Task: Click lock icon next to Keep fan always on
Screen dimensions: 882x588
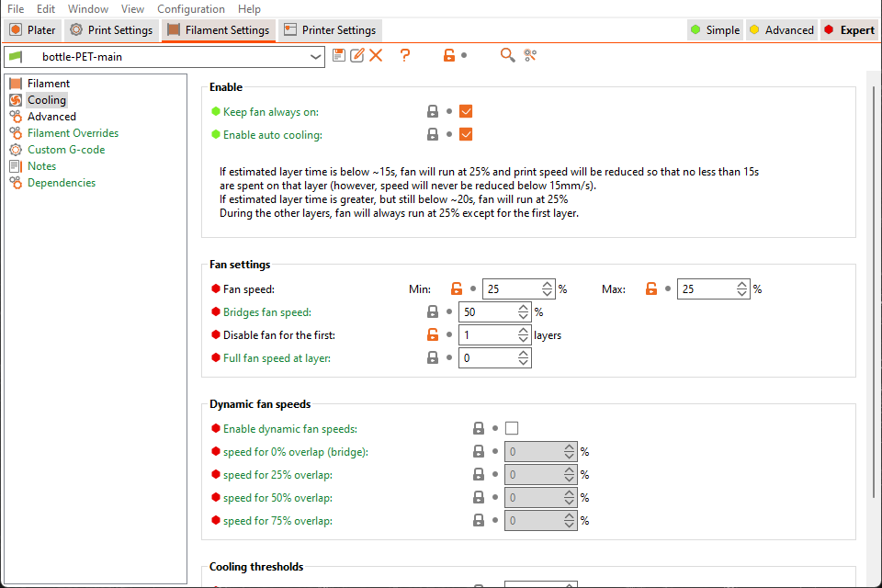Action: [x=433, y=111]
